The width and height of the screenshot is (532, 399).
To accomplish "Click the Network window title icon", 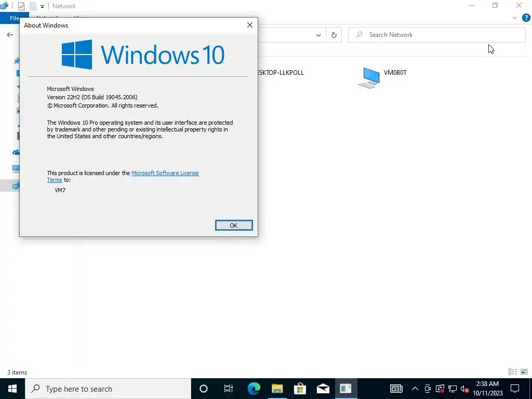I will point(4,6).
